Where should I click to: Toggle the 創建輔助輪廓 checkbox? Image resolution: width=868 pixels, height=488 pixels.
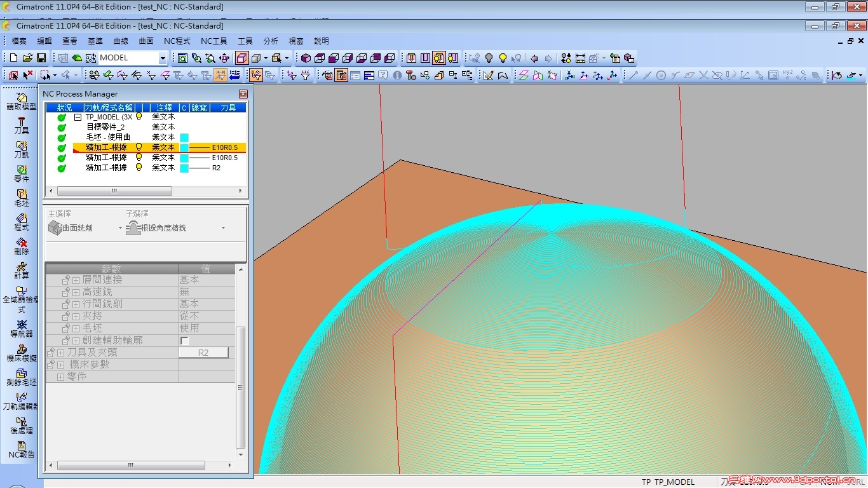(185, 341)
